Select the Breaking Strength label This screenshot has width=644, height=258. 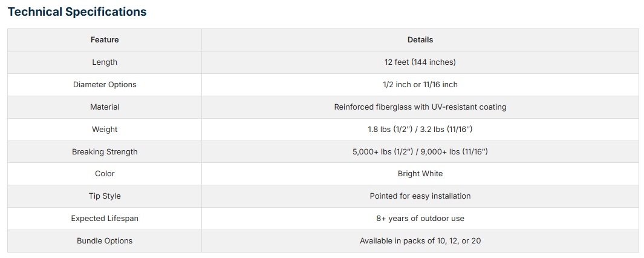click(x=105, y=152)
